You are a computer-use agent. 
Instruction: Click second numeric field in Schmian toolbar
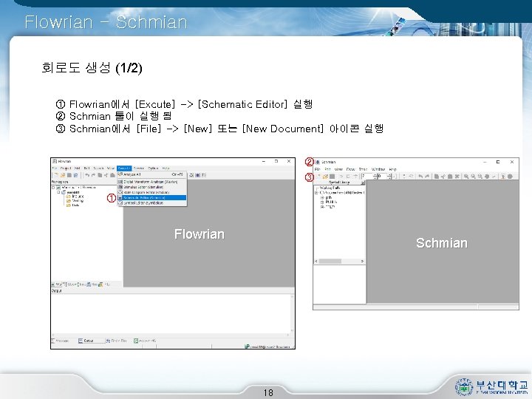tap(383, 177)
